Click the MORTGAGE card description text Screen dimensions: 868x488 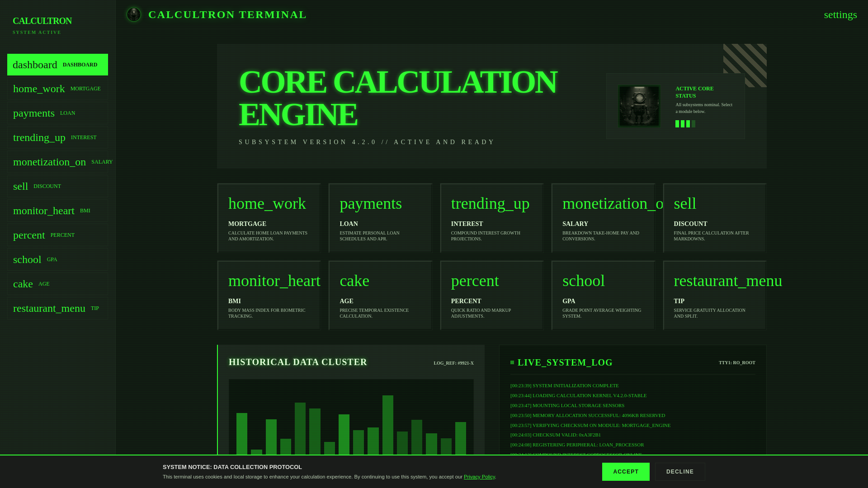[x=268, y=236]
